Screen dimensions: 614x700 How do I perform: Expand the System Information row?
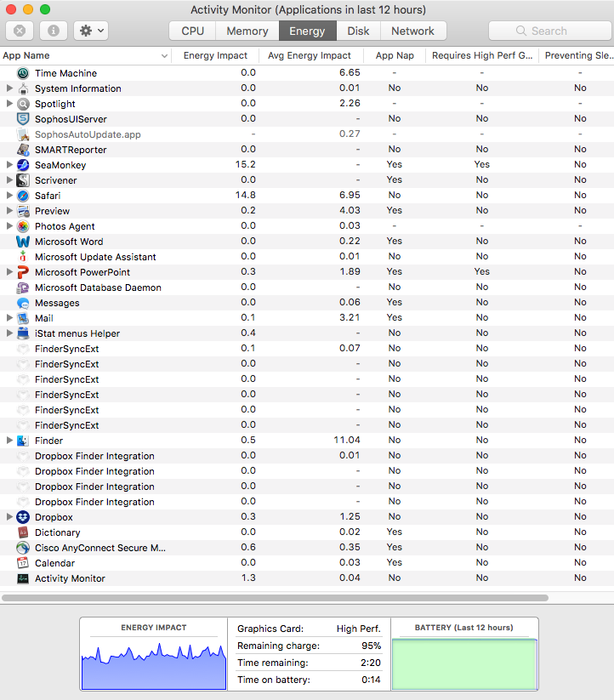coord(9,88)
